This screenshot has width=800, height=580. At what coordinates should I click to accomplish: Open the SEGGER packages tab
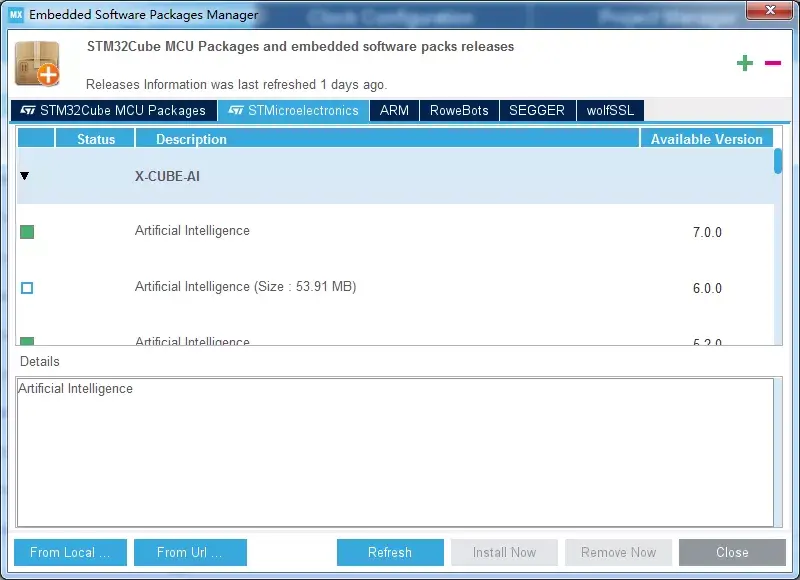[538, 110]
